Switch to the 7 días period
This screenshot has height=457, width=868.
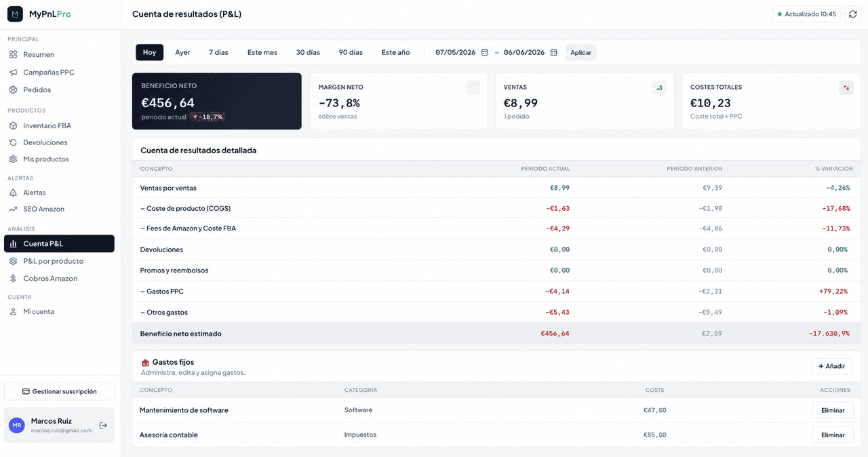click(x=218, y=52)
